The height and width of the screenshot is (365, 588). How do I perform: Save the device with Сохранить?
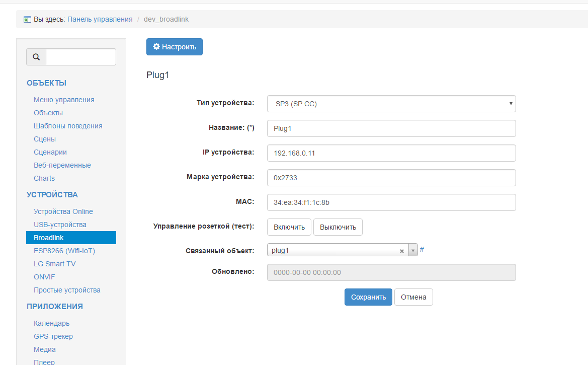point(368,297)
